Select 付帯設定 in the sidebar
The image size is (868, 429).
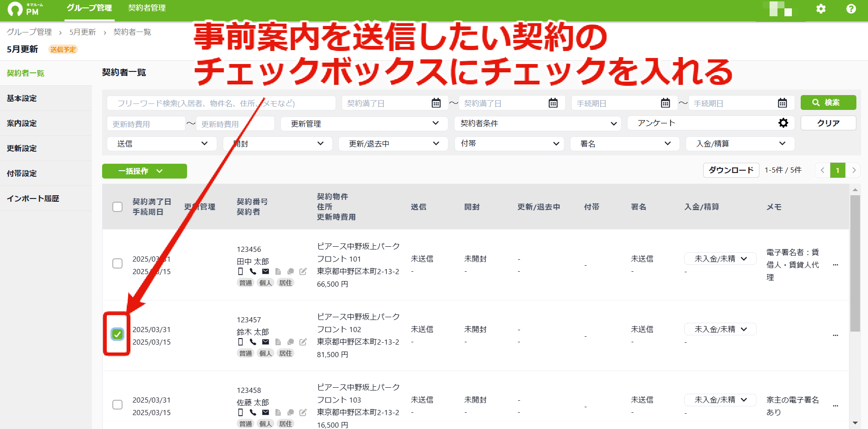tap(46, 173)
